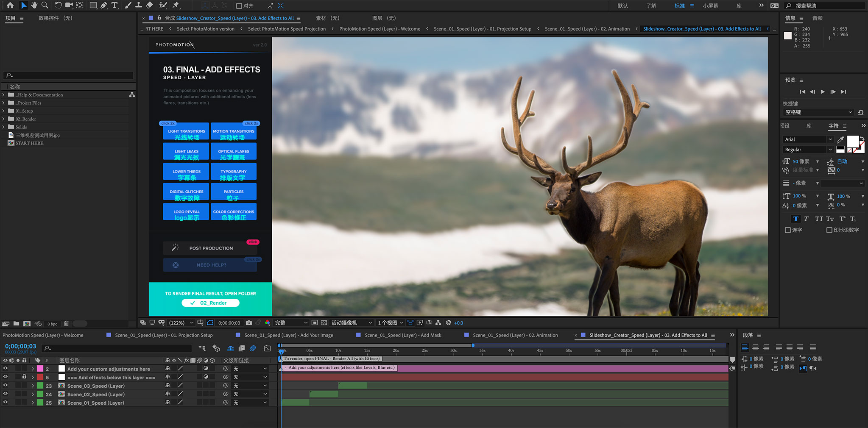
Task: Select the Pan Behind anchor point tool
Action: (x=80, y=6)
